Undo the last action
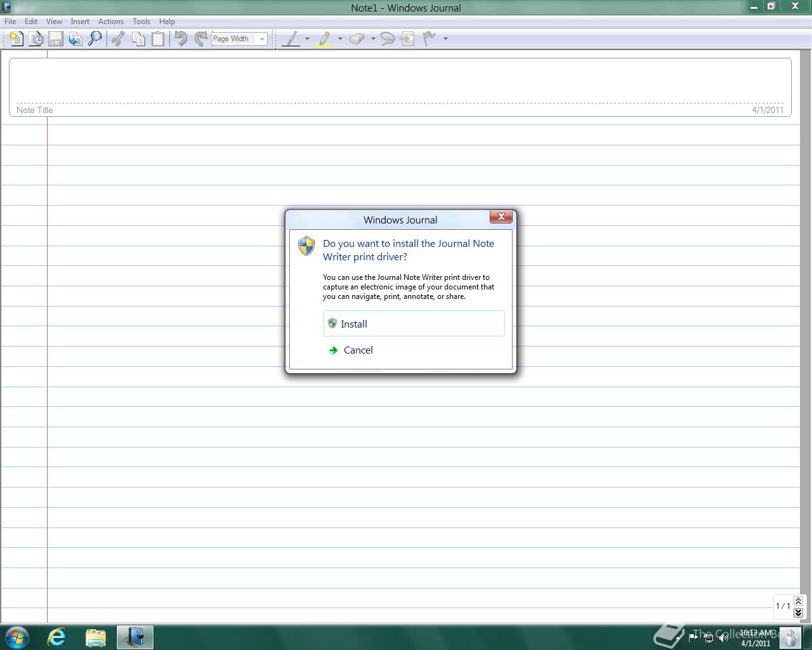The height and width of the screenshot is (650, 812). point(181,39)
